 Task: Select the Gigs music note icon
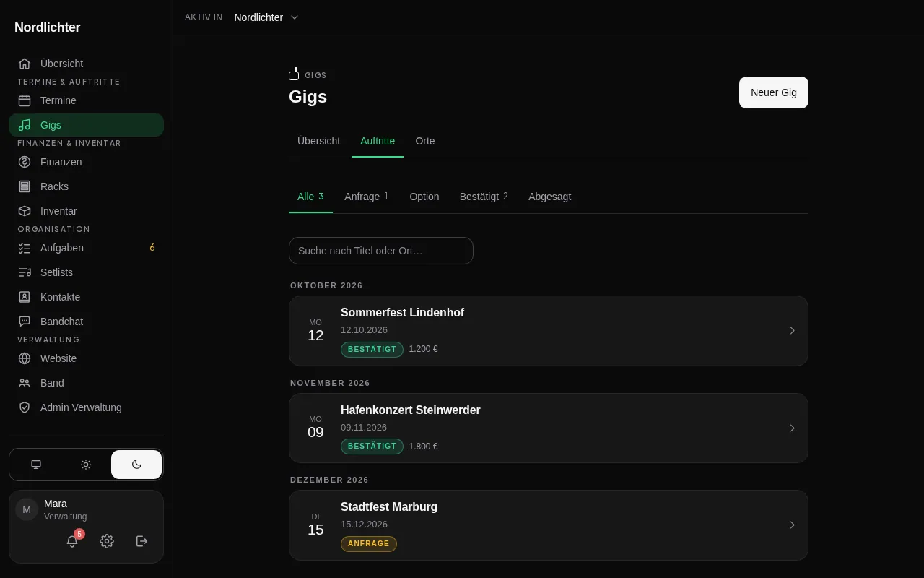coord(25,125)
